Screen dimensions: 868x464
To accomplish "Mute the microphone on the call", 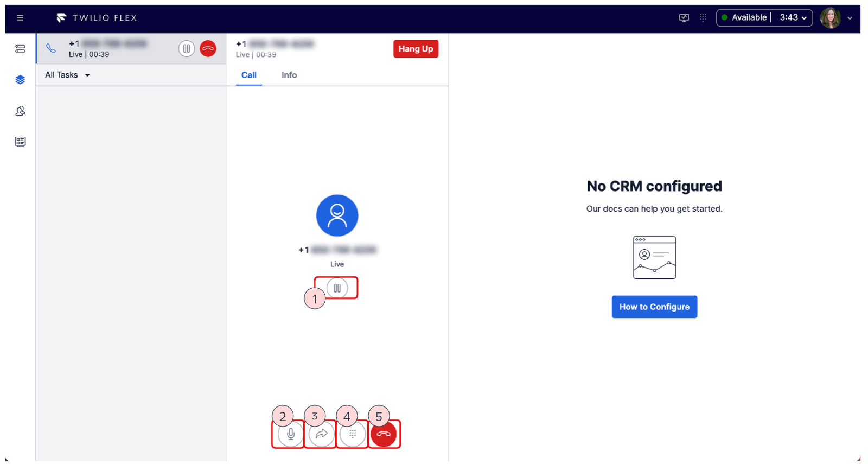I will click(x=291, y=434).
